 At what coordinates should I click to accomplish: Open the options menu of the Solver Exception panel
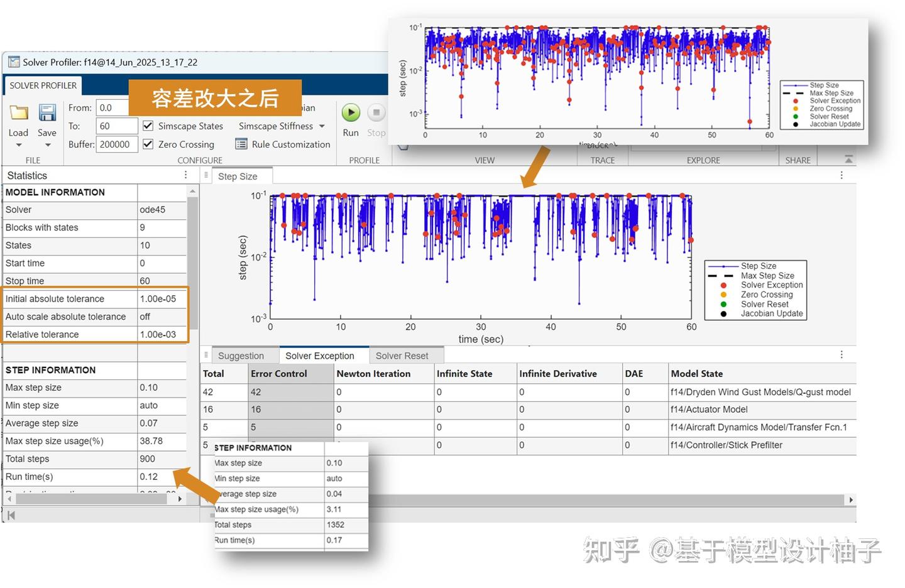point(842,355)
